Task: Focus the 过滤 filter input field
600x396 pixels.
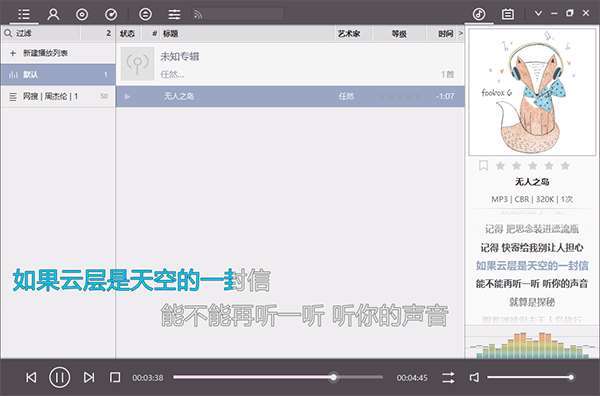Action: (x=47, y=34)
